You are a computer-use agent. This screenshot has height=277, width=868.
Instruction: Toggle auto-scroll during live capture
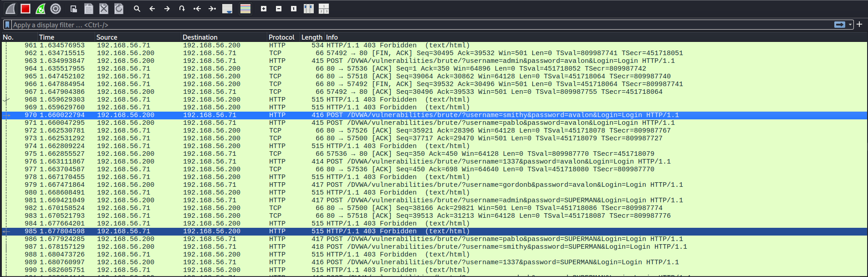(227, 9)
